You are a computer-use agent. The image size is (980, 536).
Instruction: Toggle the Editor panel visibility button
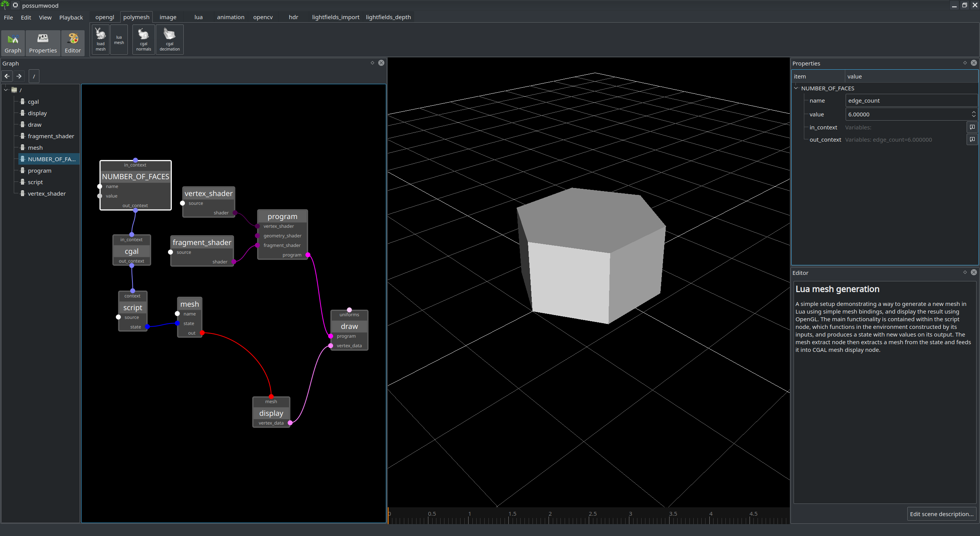pyautogui.click(x=73, y=43)
